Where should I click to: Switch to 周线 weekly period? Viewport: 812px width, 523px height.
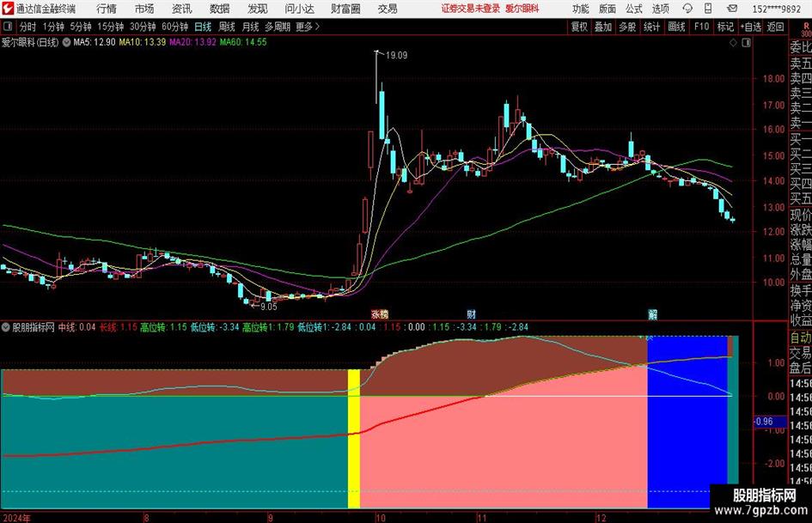(x=226, y=27)
